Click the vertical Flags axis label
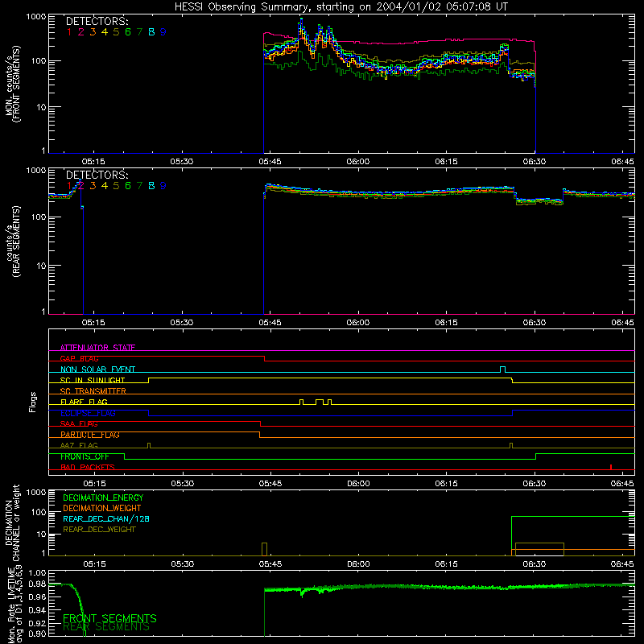 [33, 402]
